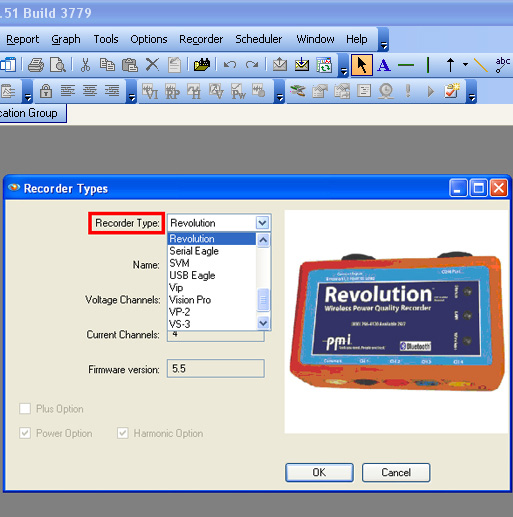This screenshot has height=517, width=513.
Task: Click the Delete X icon
Action: coord(152,64)
